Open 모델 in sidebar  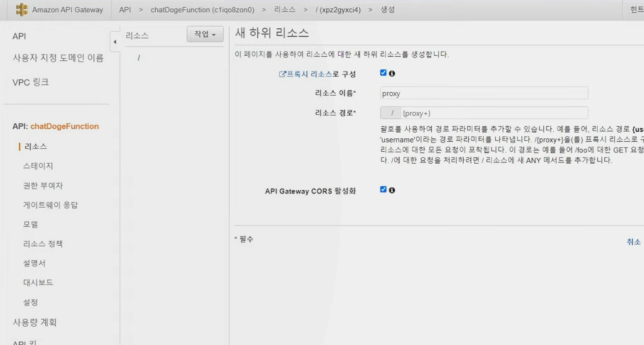click(x=31, y=225)
